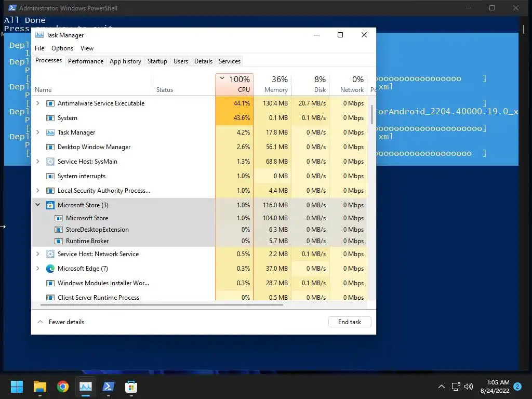Switch to the App history tab
Image resolution: width=532 pixels, height=399 pixels.
coord(125,61)
